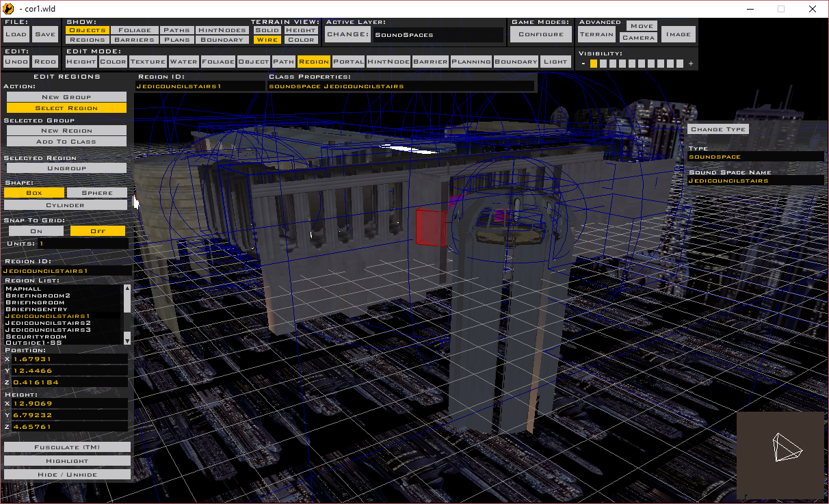
Task: Open the Advanced Terrain button
Action: click(597, 34)
